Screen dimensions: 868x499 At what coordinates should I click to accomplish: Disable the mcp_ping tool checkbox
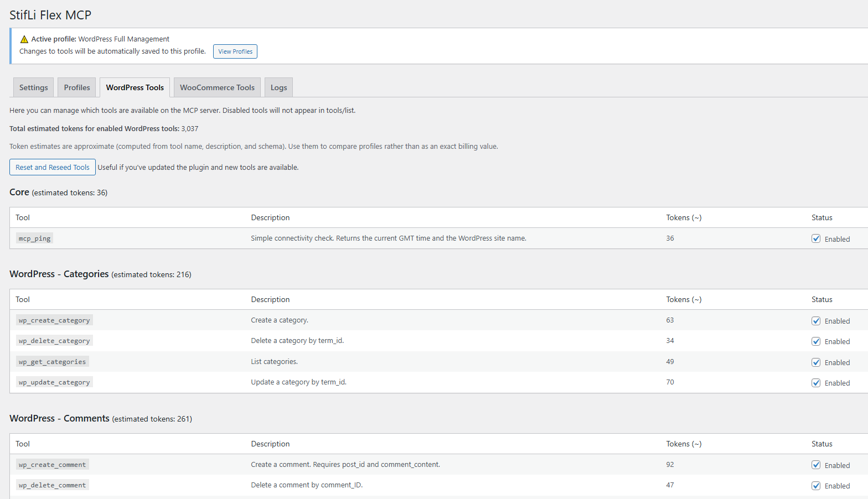[x=815, y=238]
